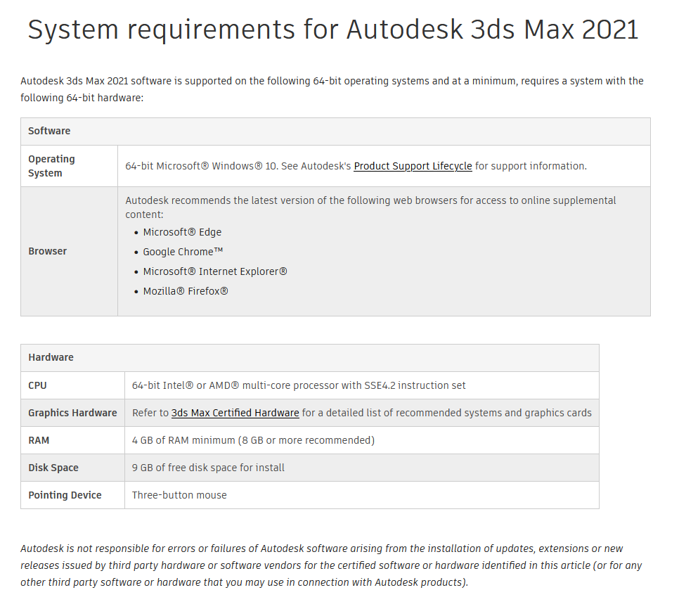Click the Microsoft® Internet Explorer® list item
The image size is (679, 616).
[215, 271]
